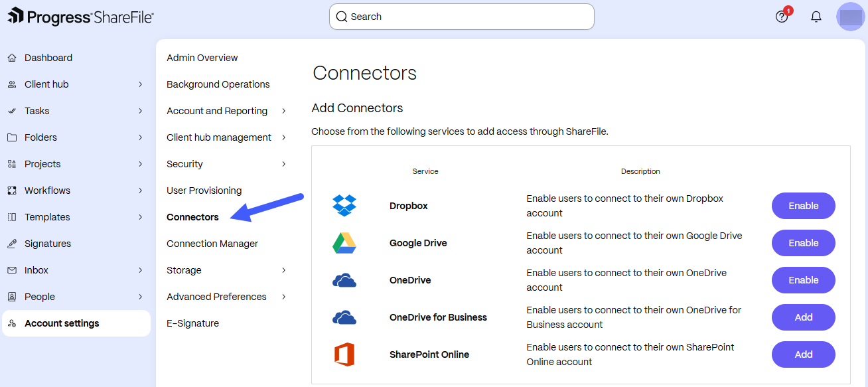The image size is (868, 387).
Task: Click the Signatures pen icon
Action: (x=12, y=244)
